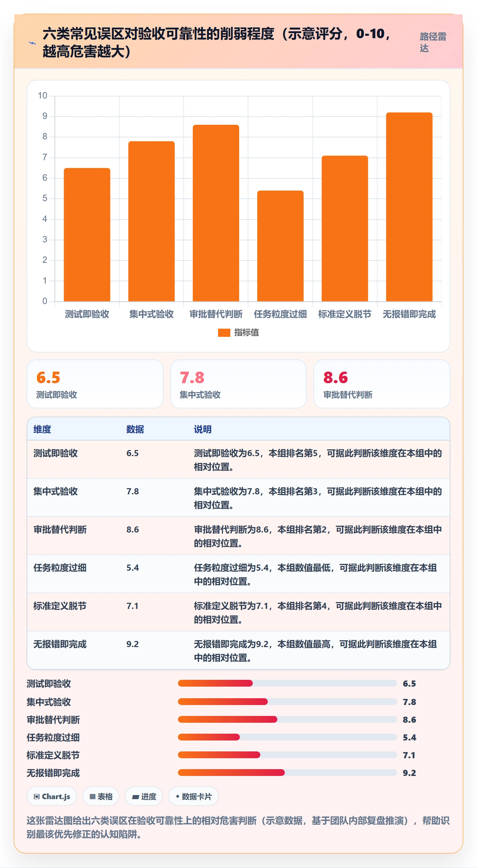Click the diamond icon in 数据卡片 chip
Image resolution: width=477 pixels, height=868 pixels.
pyautogui.click(x=178, y=796)
